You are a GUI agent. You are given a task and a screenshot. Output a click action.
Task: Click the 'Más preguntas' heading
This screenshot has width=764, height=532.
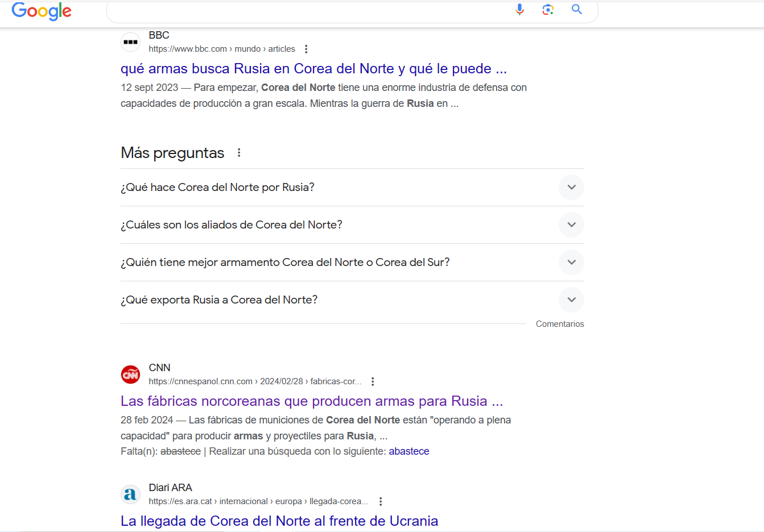[x=172, y=153]
